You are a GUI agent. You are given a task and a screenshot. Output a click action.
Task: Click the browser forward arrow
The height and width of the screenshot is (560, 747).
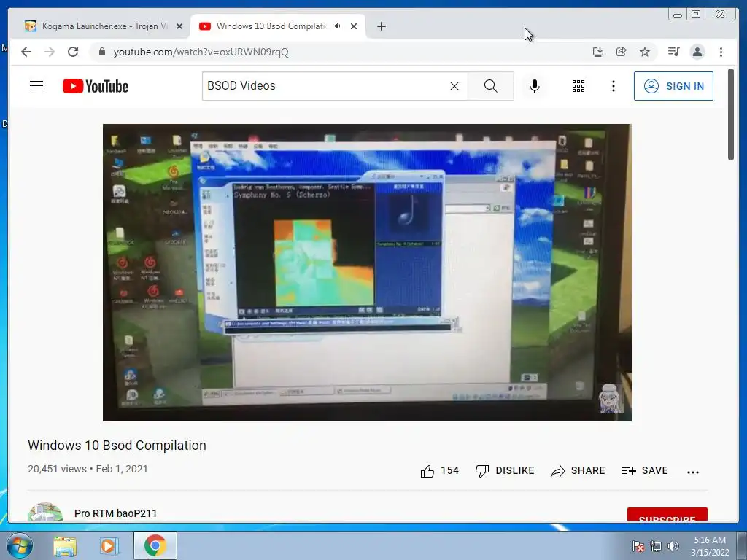[x=50, y=52]
